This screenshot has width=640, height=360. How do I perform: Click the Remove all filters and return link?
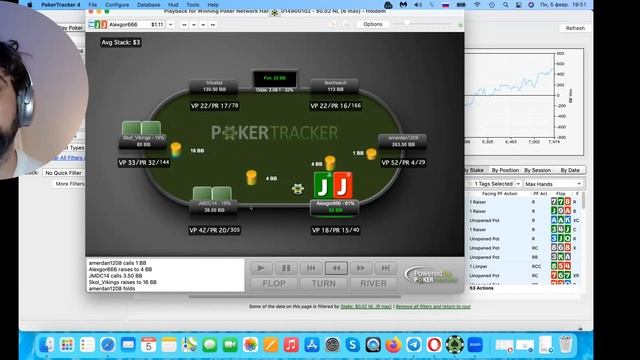coord(433,307)
